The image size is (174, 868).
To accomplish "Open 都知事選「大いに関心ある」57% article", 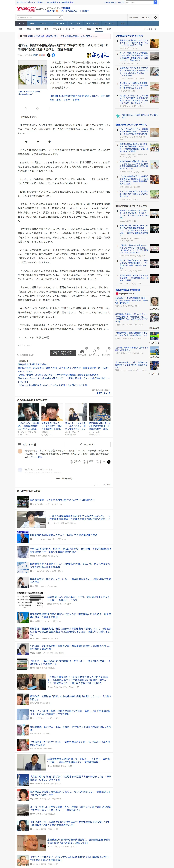I will click(x=78, y=598).
